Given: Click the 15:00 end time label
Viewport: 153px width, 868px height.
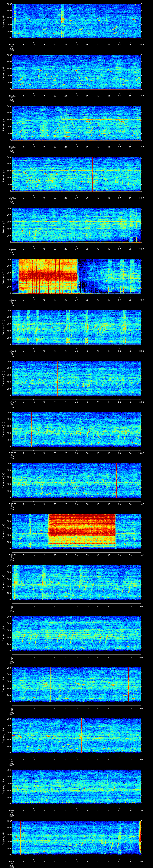Looking at the screenshot, I should tap(141, 708).
